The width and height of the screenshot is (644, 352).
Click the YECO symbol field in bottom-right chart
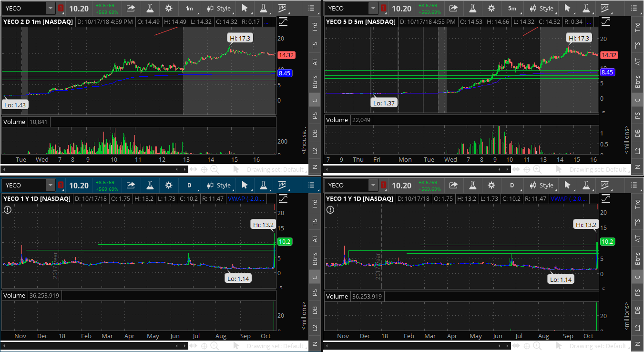(347, 185)
